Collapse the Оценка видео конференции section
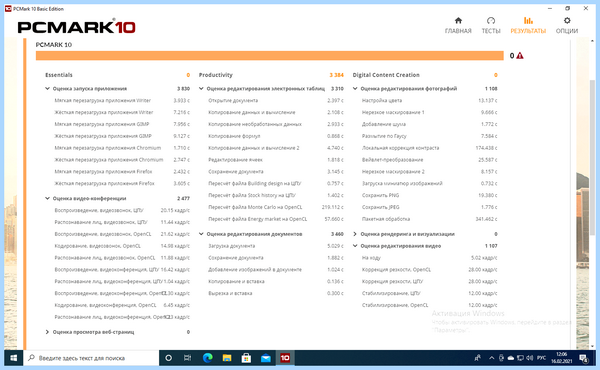Viewport: 600px width, 370px height. 47,198
